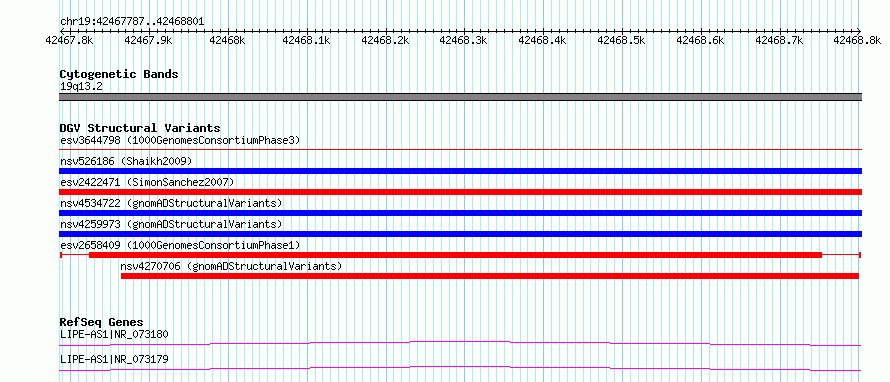890x382 pixels.
Task: Click the LIPE-AS1|NR_073179 gene label
Action: [114, 360]
